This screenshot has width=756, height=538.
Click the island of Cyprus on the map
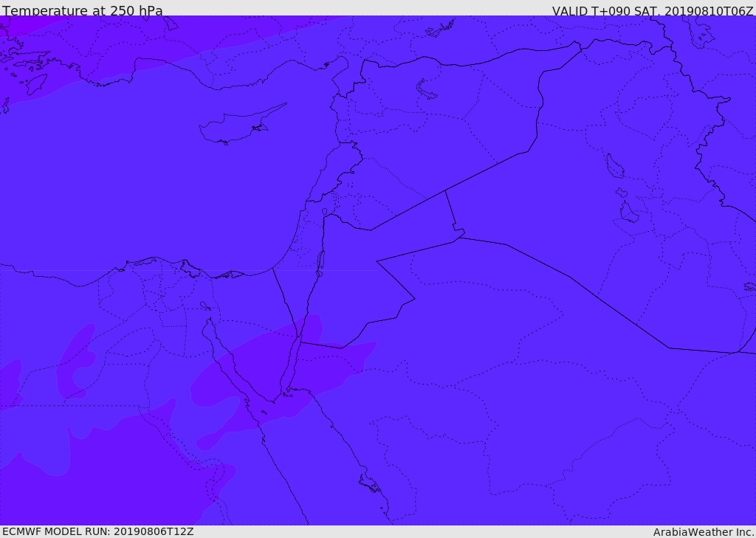[241, 125]
